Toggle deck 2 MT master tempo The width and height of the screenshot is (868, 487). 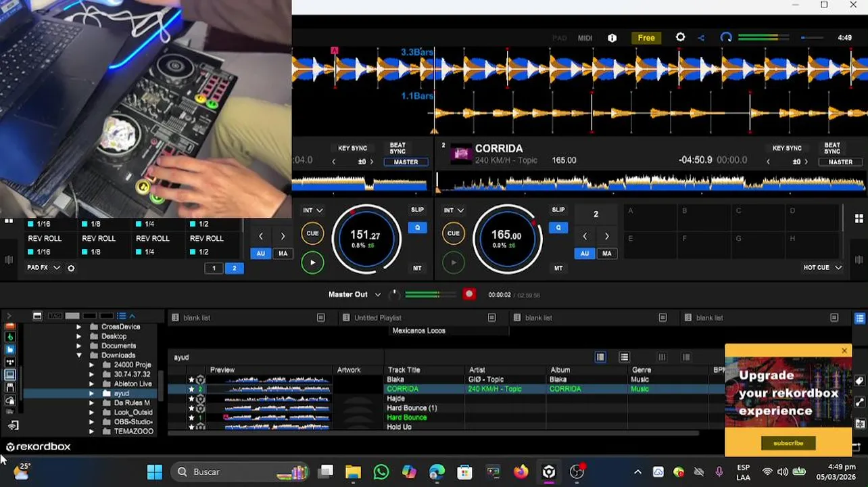[x=558, y=268]
